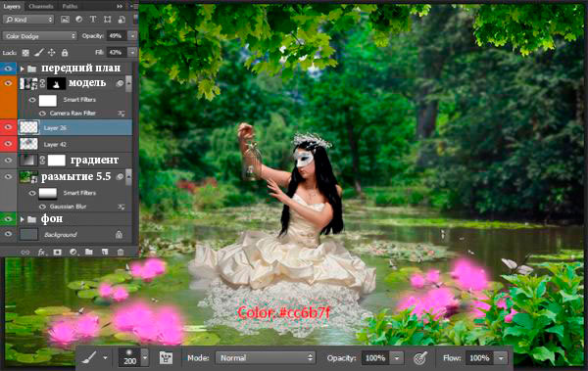Image resolution: width=588 pixels, height=371 pixels.
Task: Click Gaussian Blur blending options icon
Action: click(x=122, y=207)
